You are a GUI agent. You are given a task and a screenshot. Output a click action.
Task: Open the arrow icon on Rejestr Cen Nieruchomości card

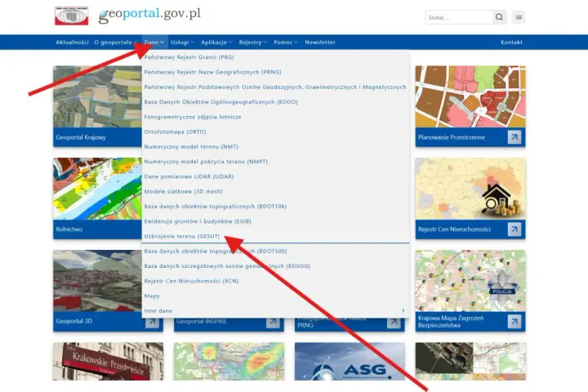[x=514, y=229]
